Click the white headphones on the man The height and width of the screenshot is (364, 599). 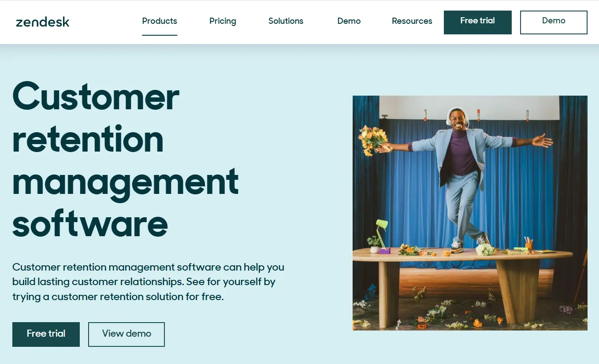click(458, 116)
